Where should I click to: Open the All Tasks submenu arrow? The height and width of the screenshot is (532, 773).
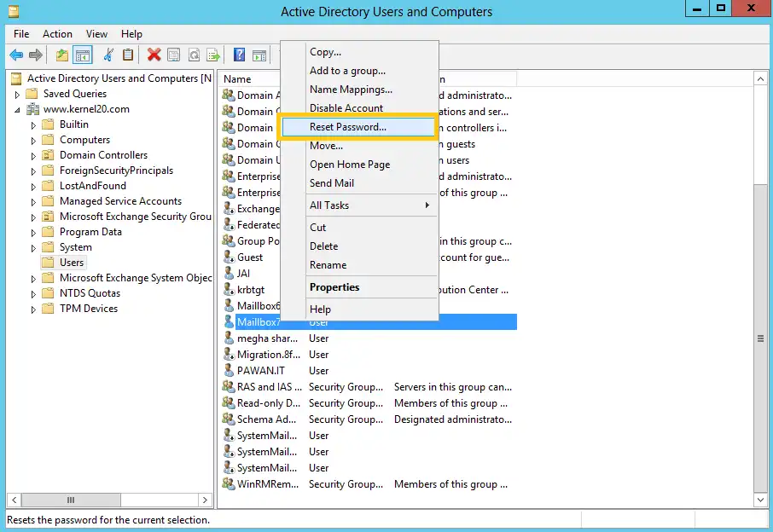(427, 205)
